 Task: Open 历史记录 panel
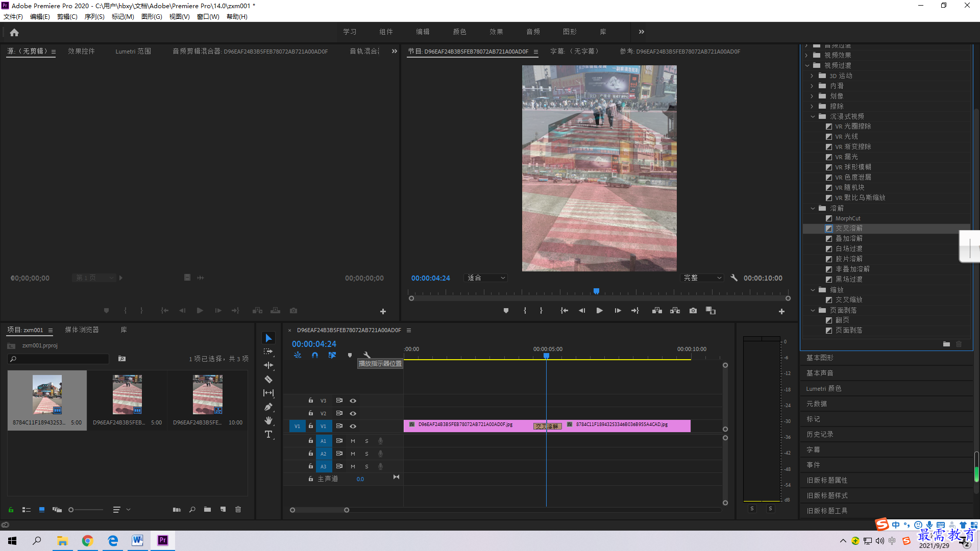click(x=820, y=435)
